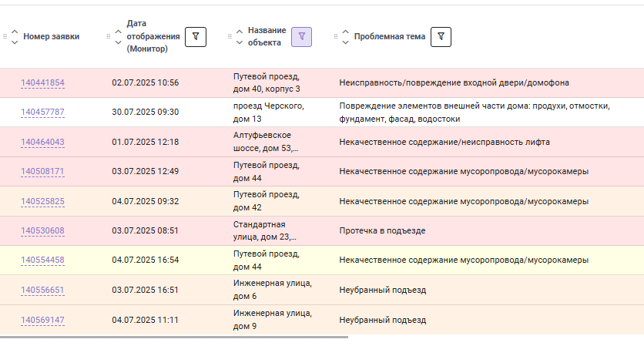Sort Дата отображения ascending with up chevron

pyautogui.click(x=119, y=32)
